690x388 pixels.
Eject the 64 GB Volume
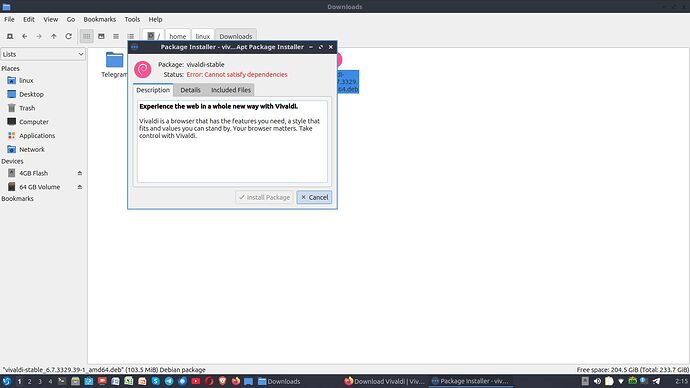pyautogui.click(x=80, y=187)
